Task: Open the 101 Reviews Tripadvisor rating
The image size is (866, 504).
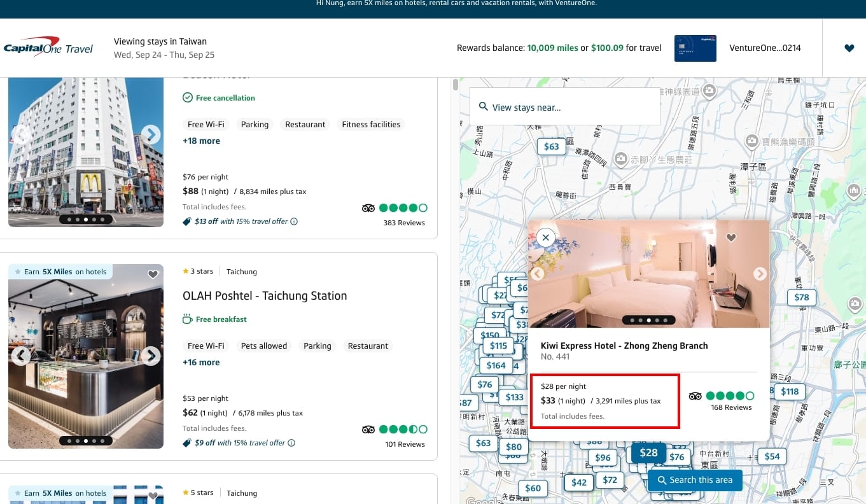Action: (x=395, y=436)
